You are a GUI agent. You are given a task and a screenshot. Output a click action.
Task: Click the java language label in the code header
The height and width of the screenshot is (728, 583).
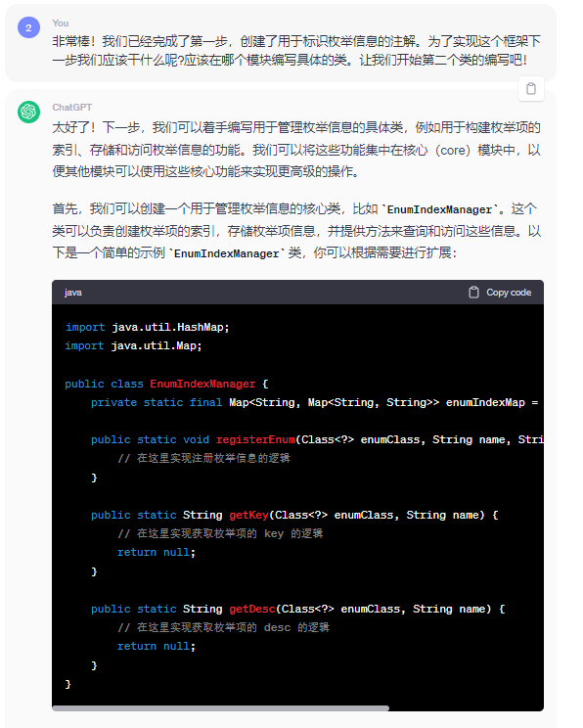[72, 293]
